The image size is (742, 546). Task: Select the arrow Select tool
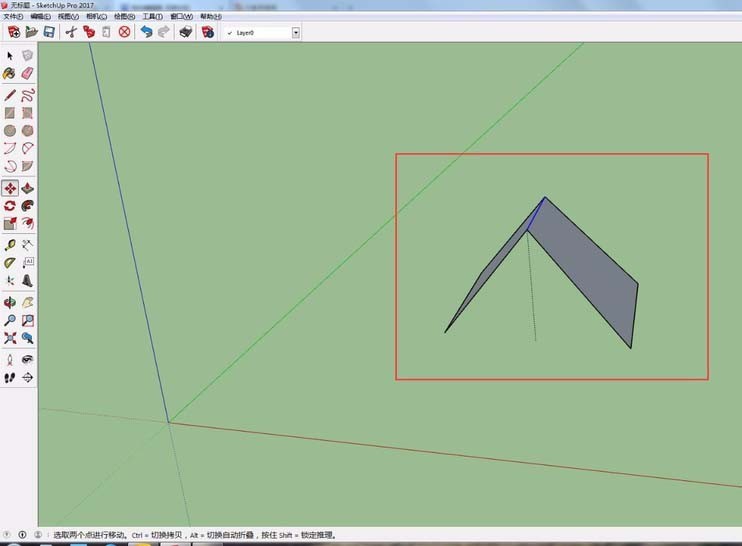(10, 56)
